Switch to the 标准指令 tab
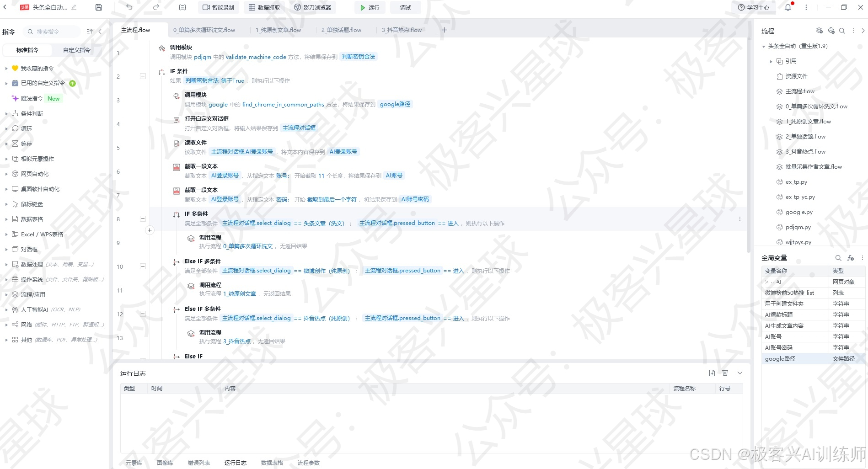Viewport: 868px width, 469px height. click(27, 50)
